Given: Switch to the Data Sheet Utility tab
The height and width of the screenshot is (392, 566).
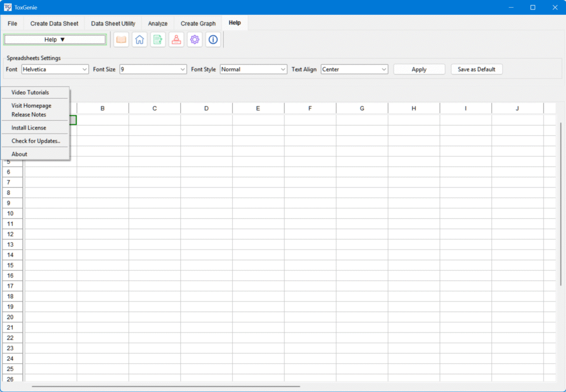Looking at the screenshot, I should (113, 23).
